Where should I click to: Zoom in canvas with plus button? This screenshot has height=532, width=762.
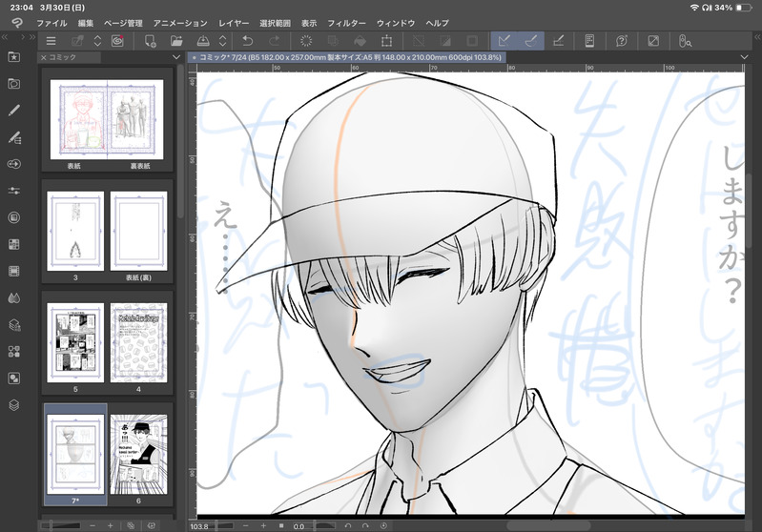[263, 526]
